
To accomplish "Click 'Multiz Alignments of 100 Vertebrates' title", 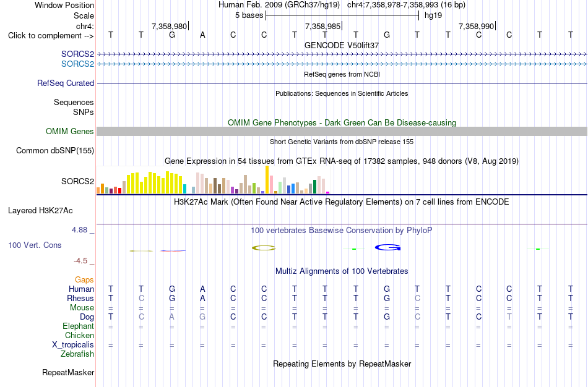I will [342, 271].
